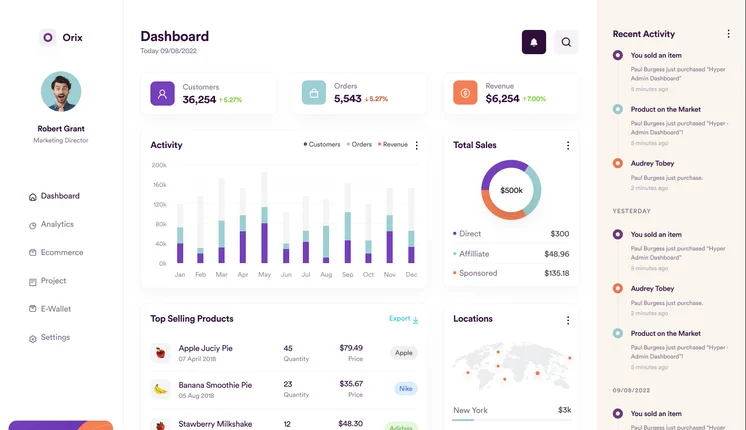746x430 pixels.
Task: Click the Sep bar in Activity chart
Action: pyautogui.click(x=348, y=223)
